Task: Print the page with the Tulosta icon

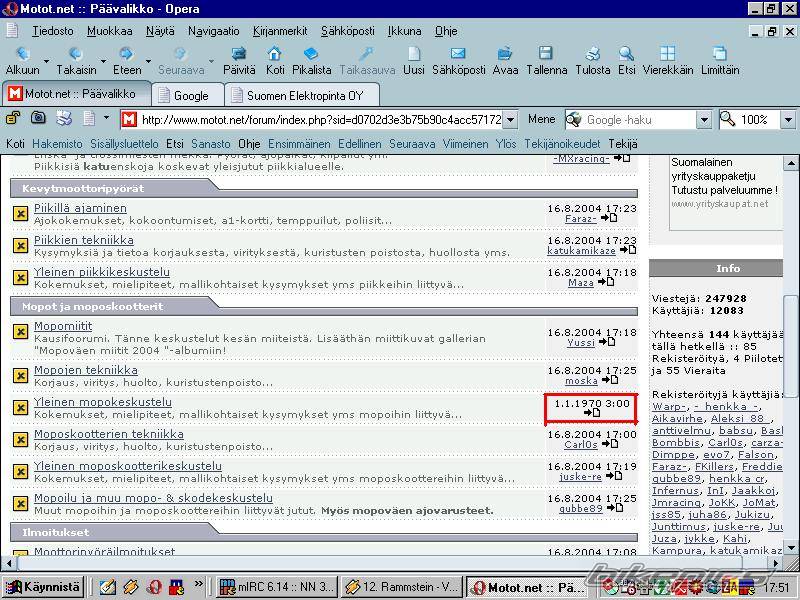Action: point(592,54)
